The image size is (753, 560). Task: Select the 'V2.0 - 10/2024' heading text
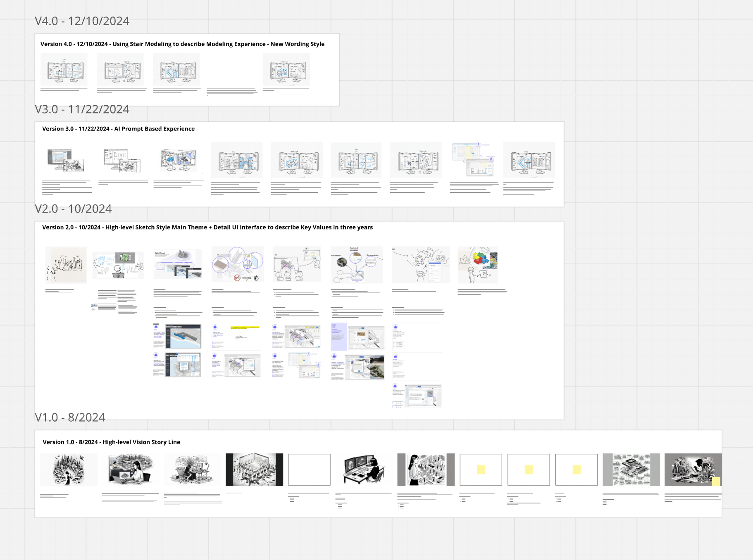click(73, 209)
